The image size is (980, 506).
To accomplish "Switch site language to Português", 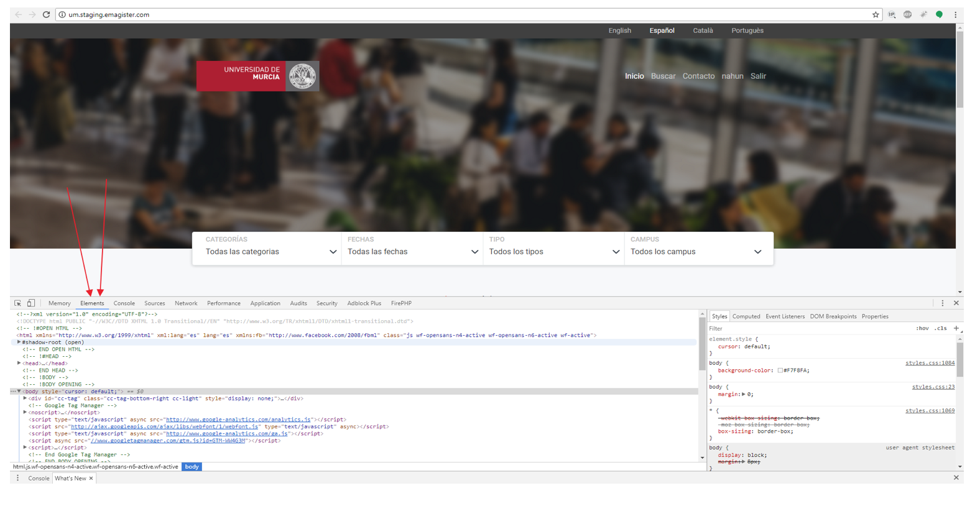I will click(x=747, y=30).
